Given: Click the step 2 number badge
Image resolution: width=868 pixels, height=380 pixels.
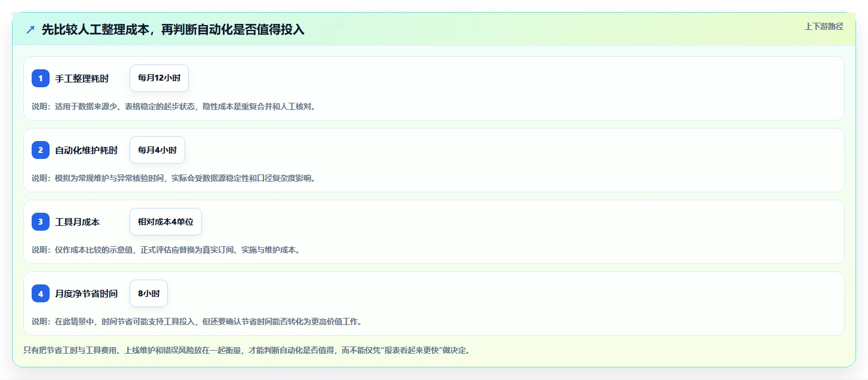Looking at the screenshot, I should coord(41,150).
